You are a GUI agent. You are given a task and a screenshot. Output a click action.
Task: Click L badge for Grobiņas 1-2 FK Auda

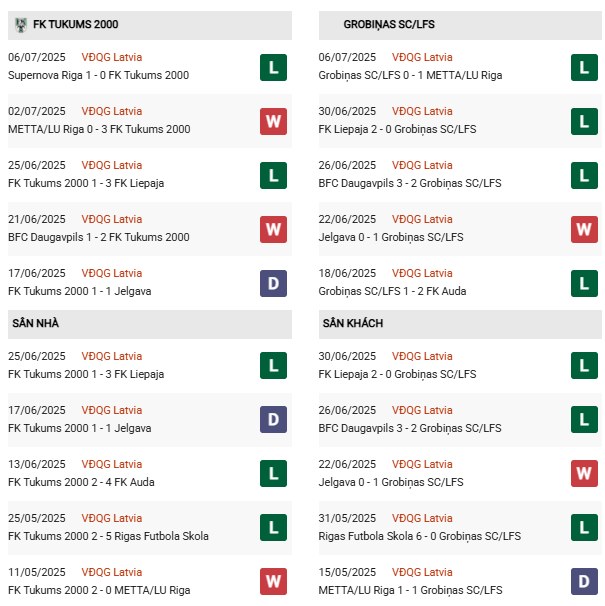tap(584, 283)
